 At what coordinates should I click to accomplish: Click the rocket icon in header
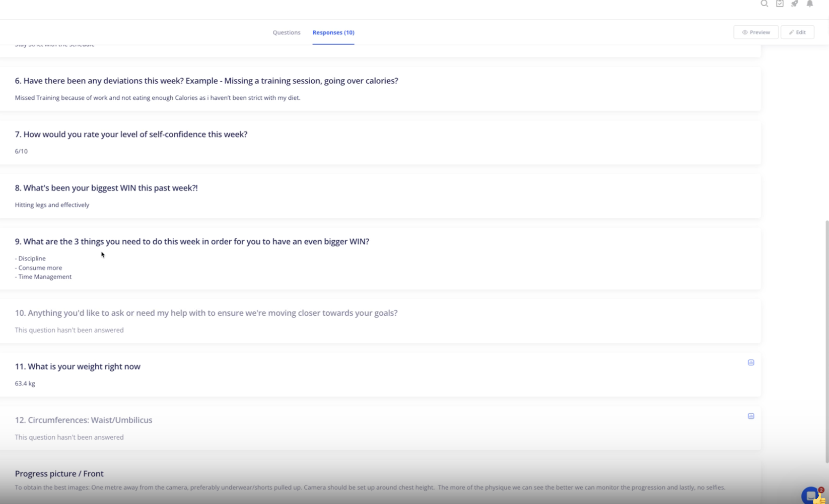[794, 4]
